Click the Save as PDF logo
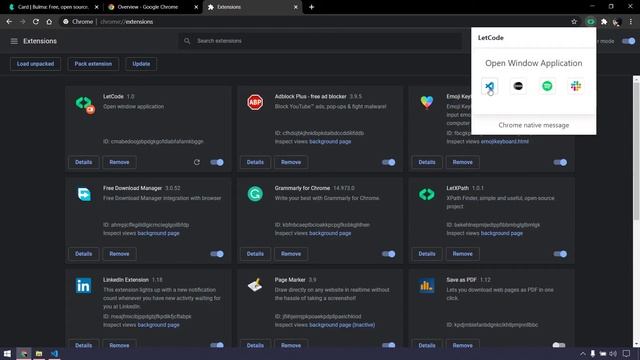 click(x=426, y=286)
